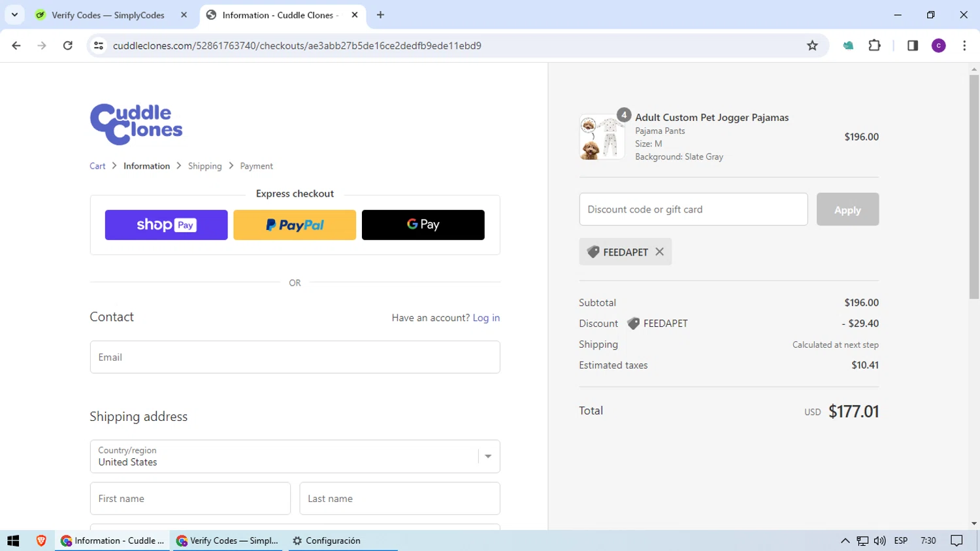This screenshot has height=551, width=980.
Task: Click the Size: M product detail
Action: pos(649,144)
